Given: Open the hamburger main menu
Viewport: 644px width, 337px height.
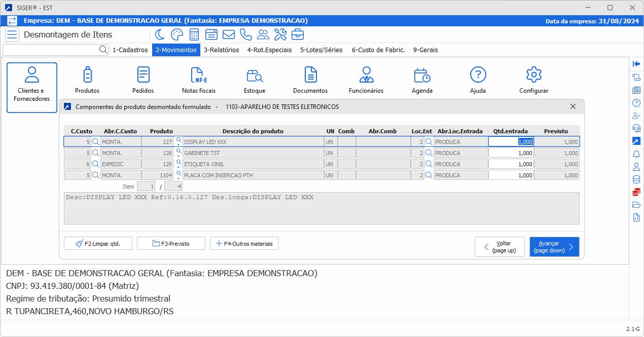Looking at the screenshot, I should [x=12, y=34].
